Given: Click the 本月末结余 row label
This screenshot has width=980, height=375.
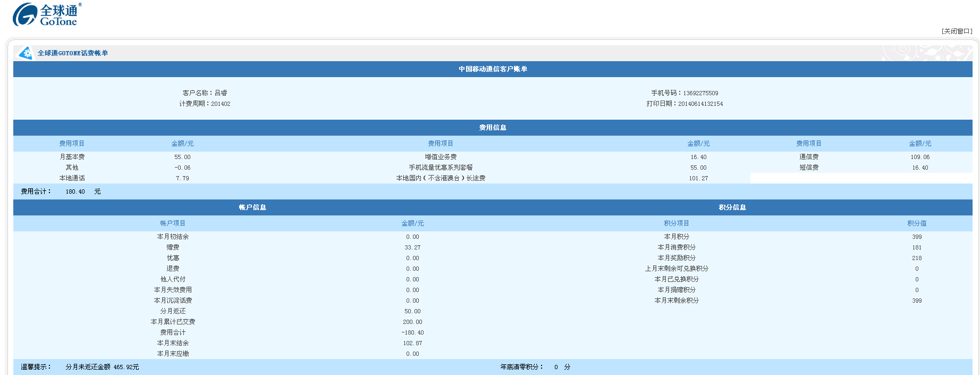Looking at the screenshot, I should (x=173, y=343).
